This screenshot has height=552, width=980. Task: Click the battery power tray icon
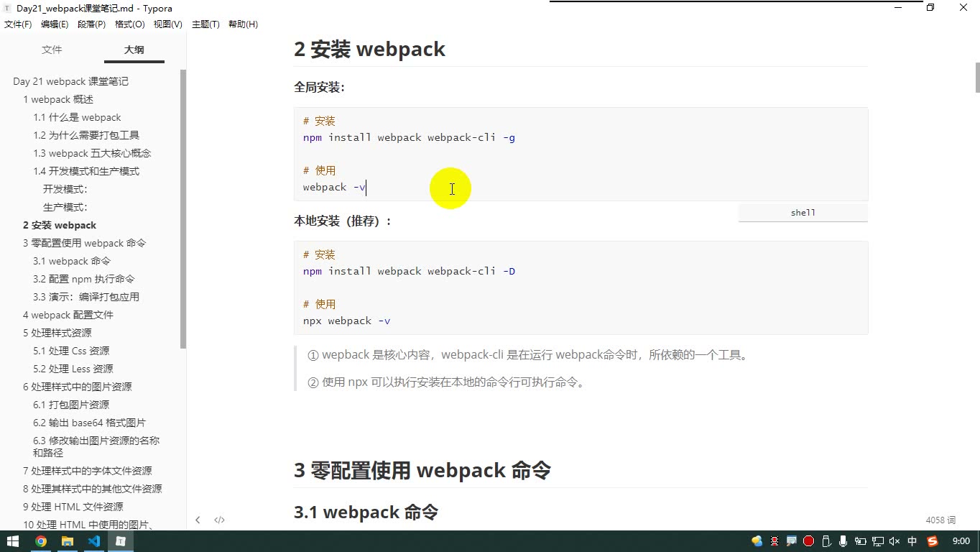click(860, 541)
